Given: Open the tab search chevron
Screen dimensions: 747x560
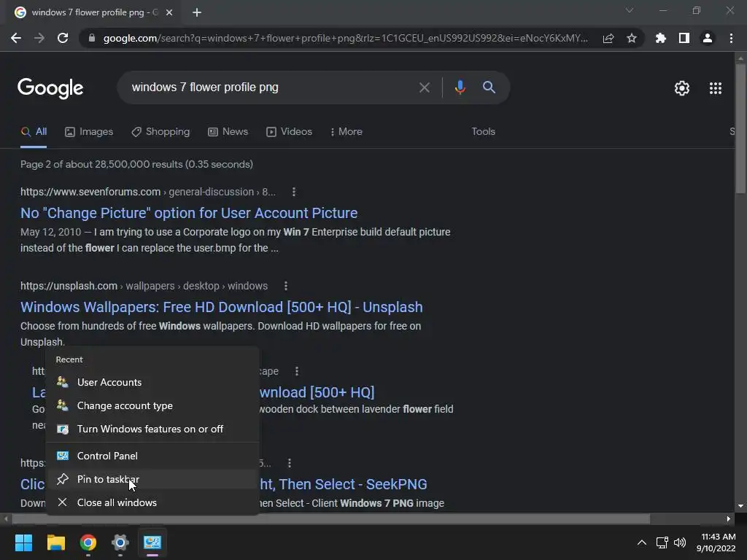Looking at the screenshot, I should tap(630, 10).
